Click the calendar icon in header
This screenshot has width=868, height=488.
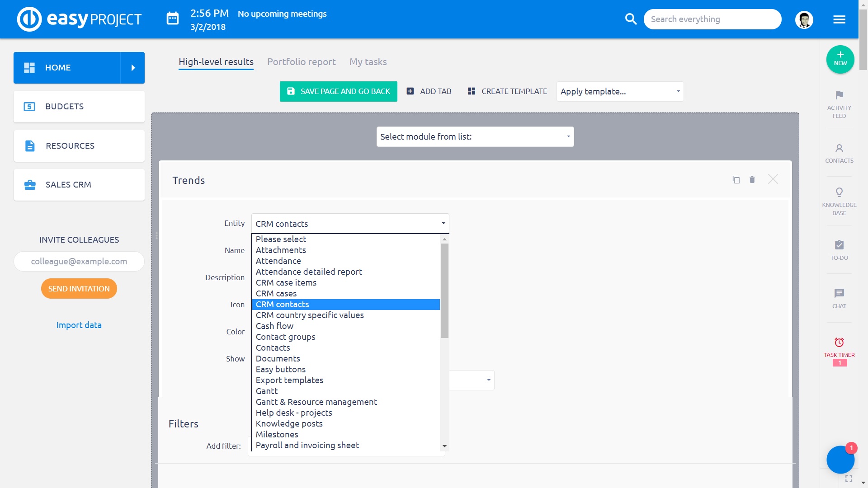click(x=173, y=19)
